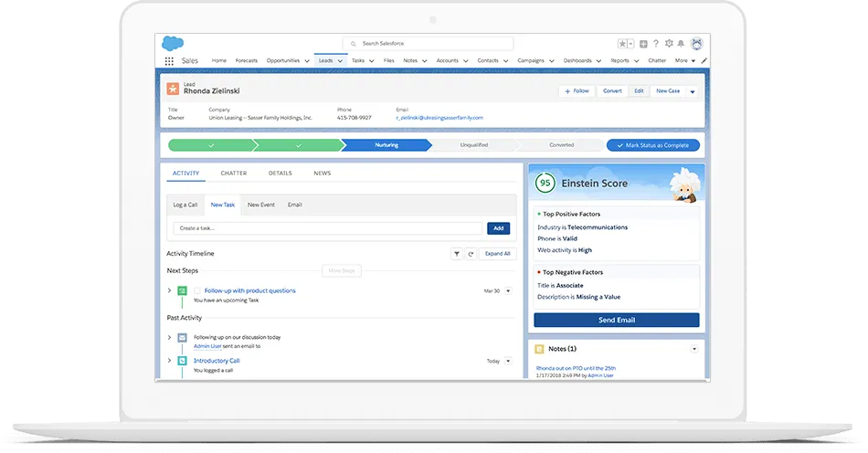
Task: Select the Converted stage in path
Action: [561, 145]
